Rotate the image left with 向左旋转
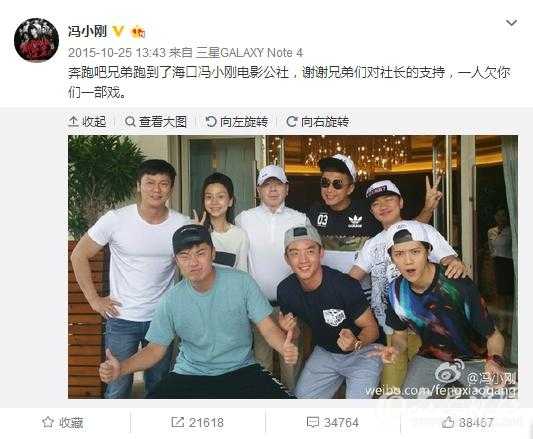The width and height of the screenshot is (533, 439). 237,121
